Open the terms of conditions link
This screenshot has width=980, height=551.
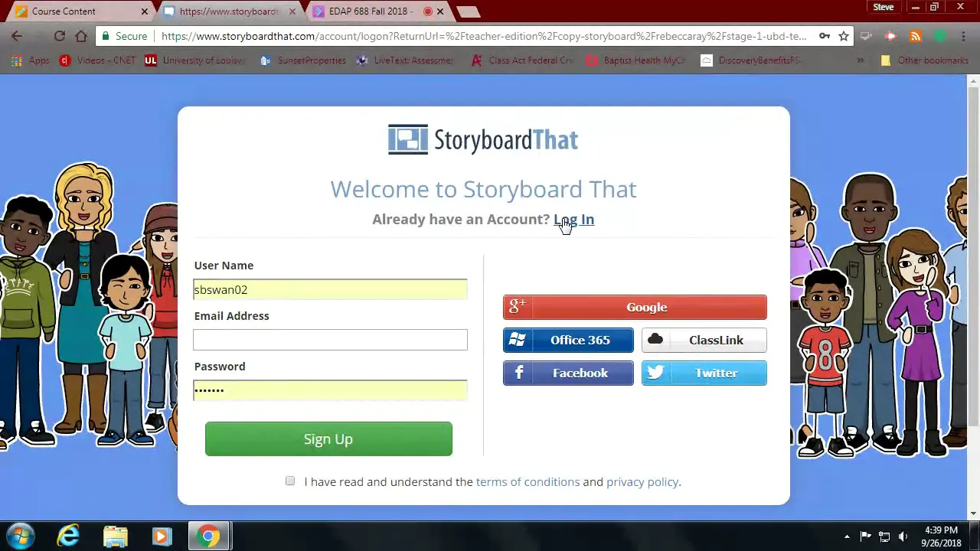pos(528,481)
